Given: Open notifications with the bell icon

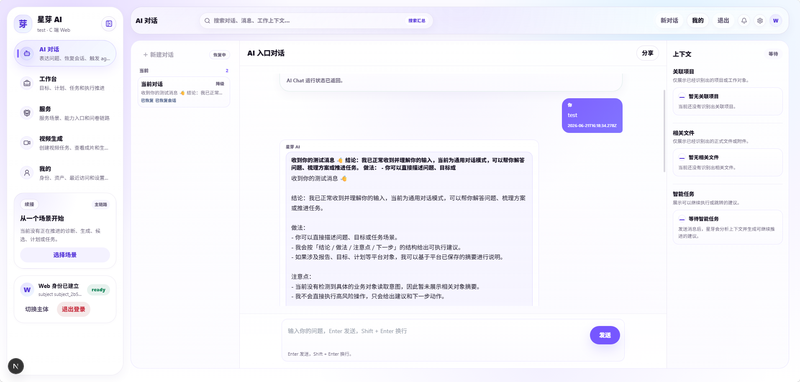Looking at the screenshot, I should coord(744,21).
